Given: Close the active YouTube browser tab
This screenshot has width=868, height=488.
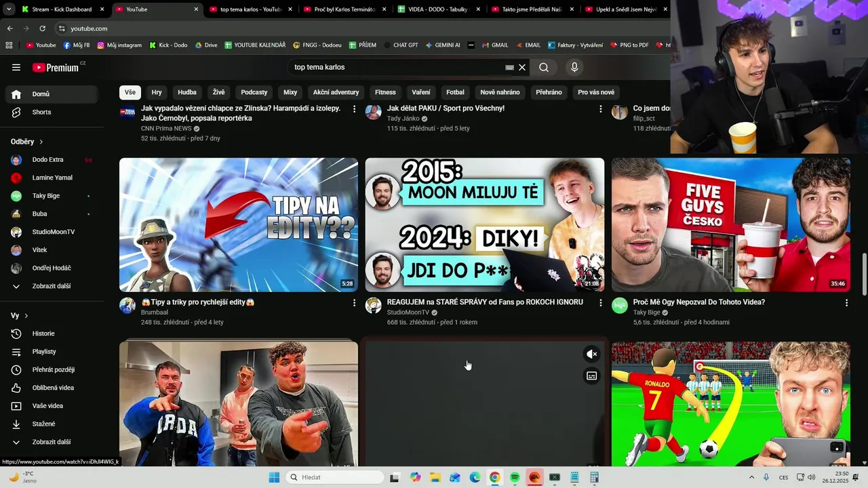Looking at the screenshot, I should (x=197, y=9).
